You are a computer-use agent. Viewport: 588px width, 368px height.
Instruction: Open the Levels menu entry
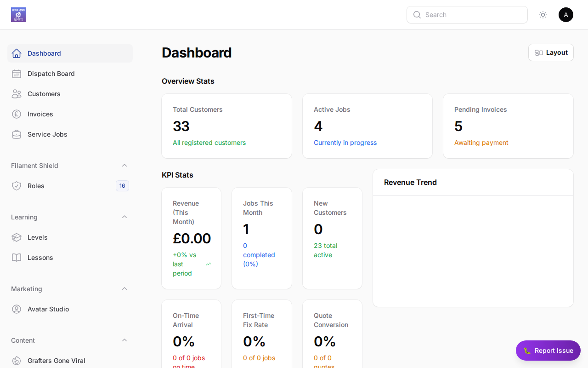click(x=37, y=237)
